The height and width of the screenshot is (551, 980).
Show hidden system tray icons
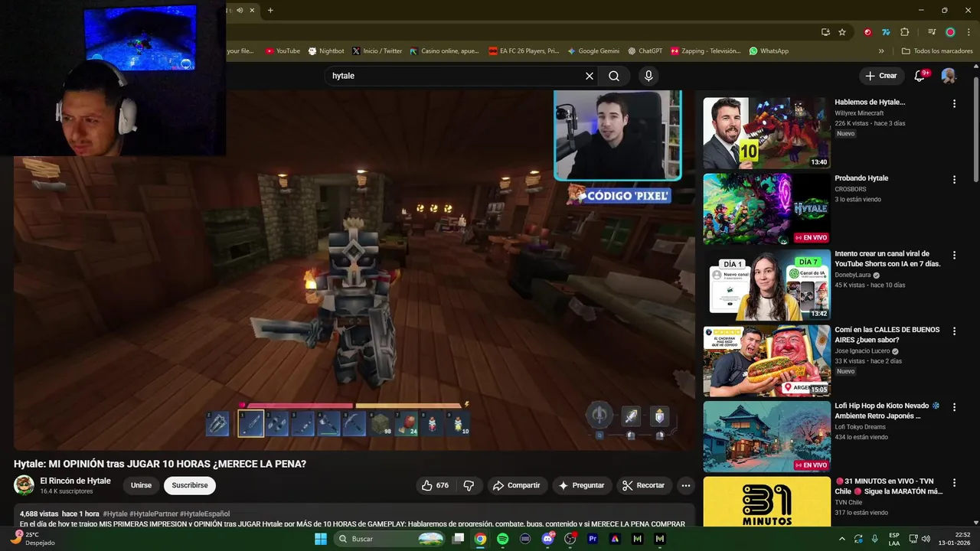point(842,539)
